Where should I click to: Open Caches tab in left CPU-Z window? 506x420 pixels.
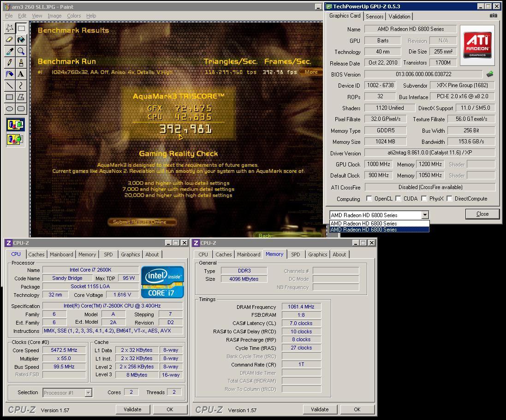pos(36,254)
